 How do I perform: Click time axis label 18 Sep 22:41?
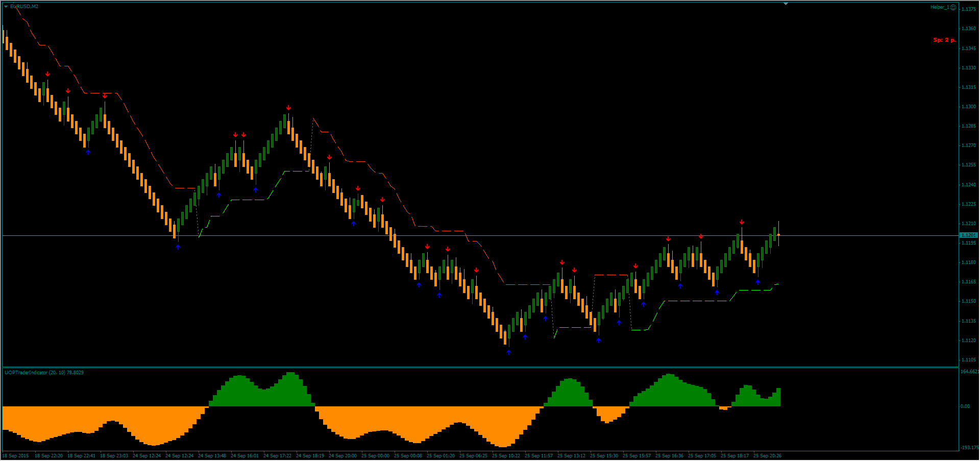pos(81,456)
